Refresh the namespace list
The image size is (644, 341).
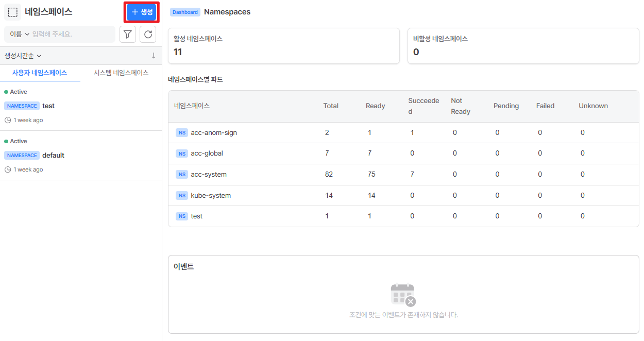[148, 34]
